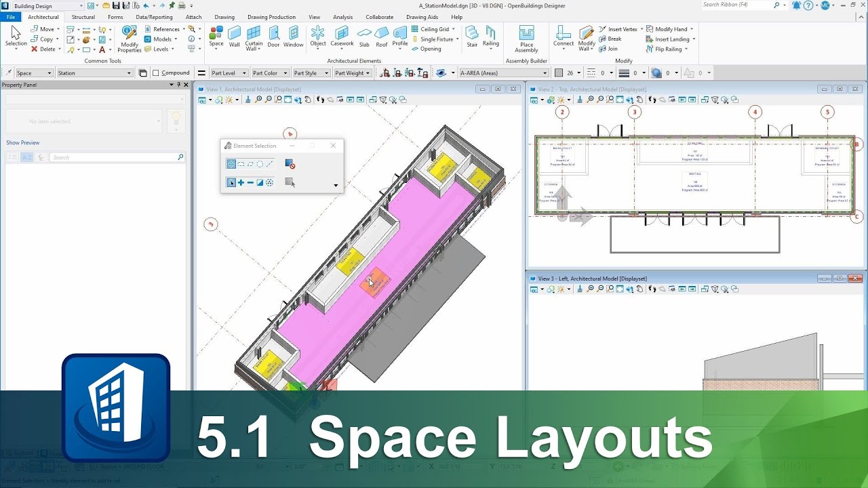Viewport: 868px width, 488px height.
Task: Choose the Profile tool
Action: click(x=400, y=37)
